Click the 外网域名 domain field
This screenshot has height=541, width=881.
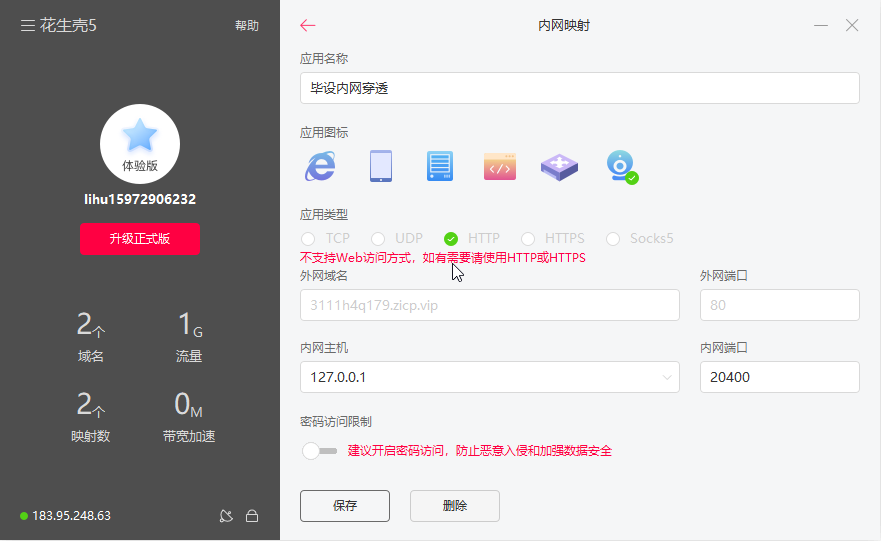[x=490, y=305]
